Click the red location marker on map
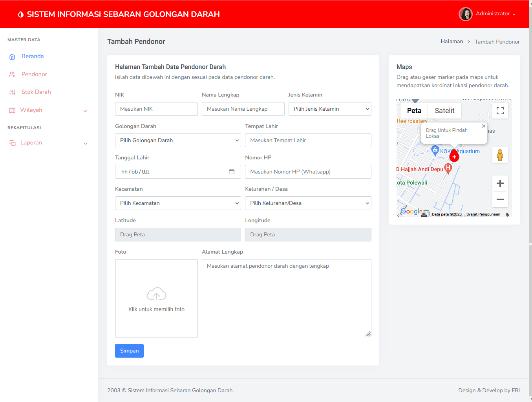The image size is (532, 402). pyautogui.click(x=454, y=156)
